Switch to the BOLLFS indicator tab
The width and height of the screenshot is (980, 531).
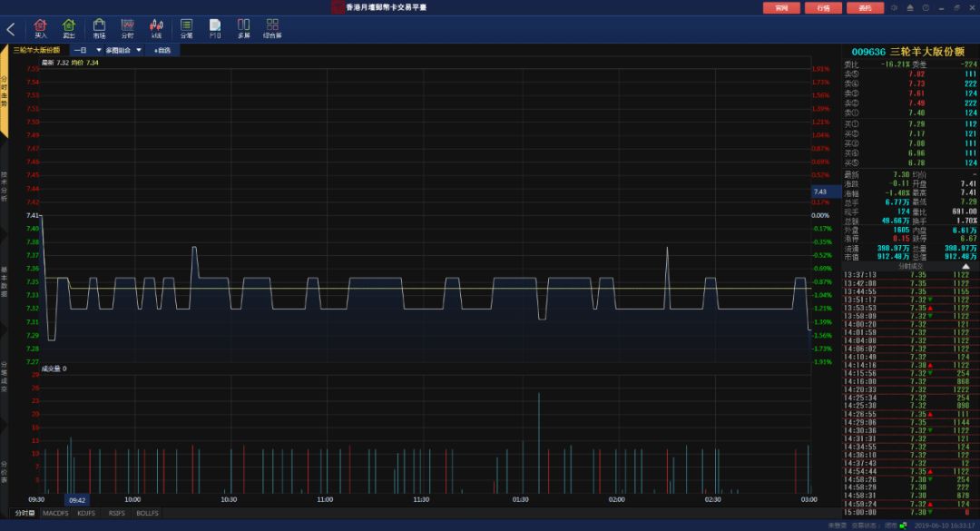(x=148, y=513)
